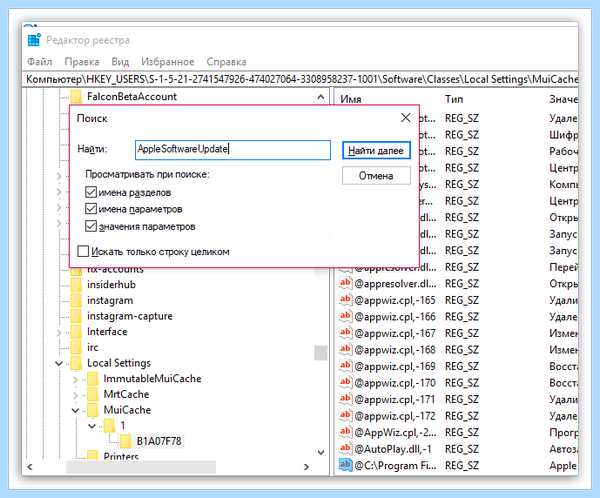Select the @C:\Program Fi... value name
Screen dimensions: 600x498
395,465
